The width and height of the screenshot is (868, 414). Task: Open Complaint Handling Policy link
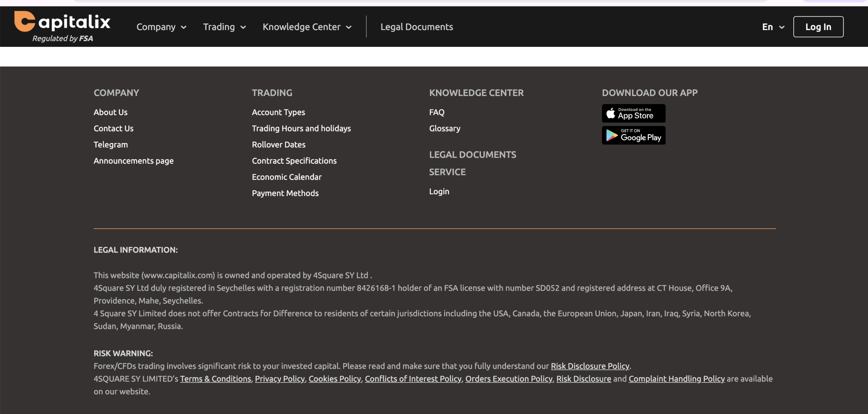677,379
